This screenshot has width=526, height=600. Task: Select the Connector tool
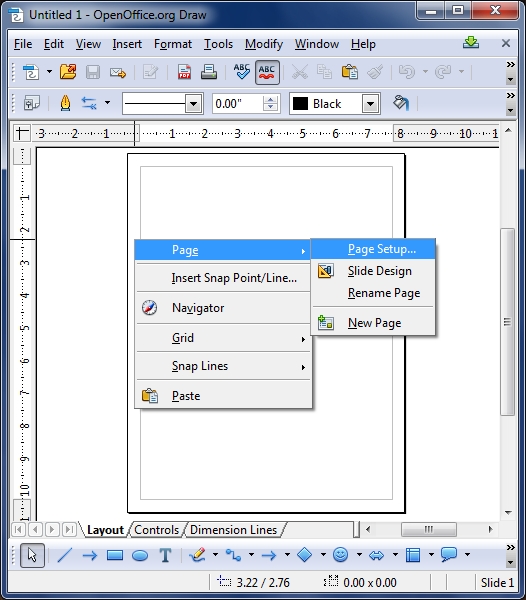[x=233, y=555]
